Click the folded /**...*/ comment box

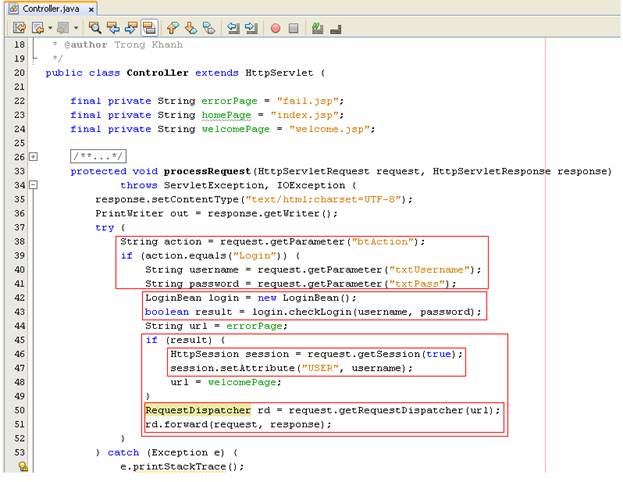coord(99,156)
